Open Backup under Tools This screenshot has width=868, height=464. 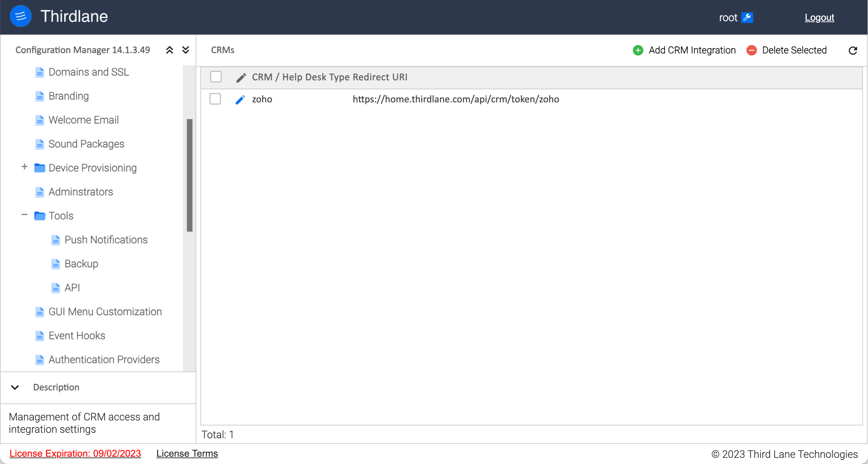pos(81,264)
